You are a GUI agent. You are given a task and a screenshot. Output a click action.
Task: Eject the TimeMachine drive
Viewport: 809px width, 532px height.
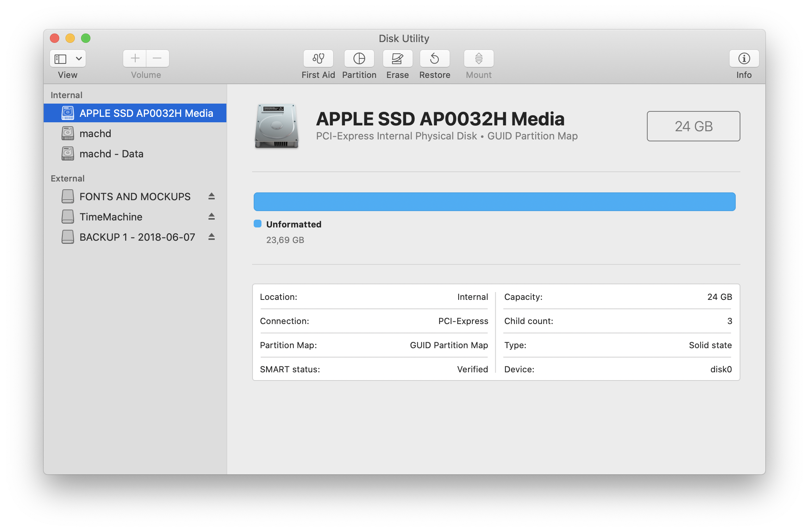coord(212,217)
